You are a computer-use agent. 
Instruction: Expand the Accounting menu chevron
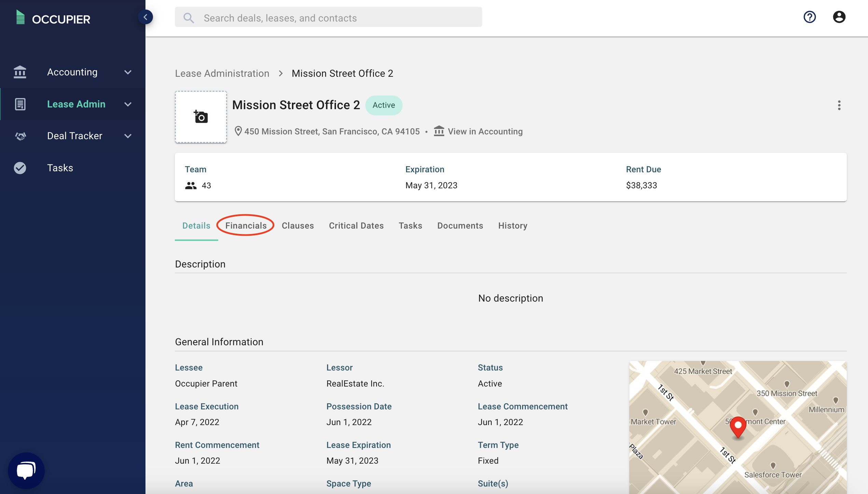coord(128,72)
